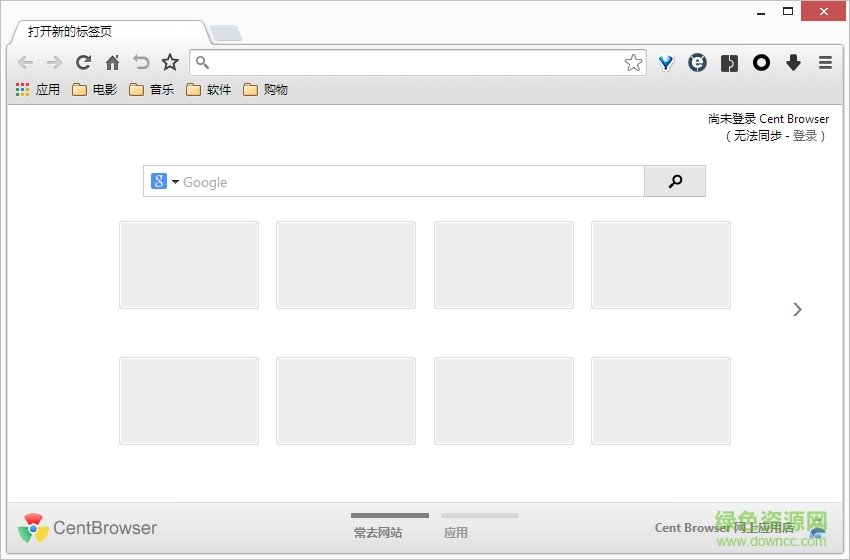Viewport: 850px width, 560px height.
Task: Open the 电影 bookmark folder
Action: point(94,89)
